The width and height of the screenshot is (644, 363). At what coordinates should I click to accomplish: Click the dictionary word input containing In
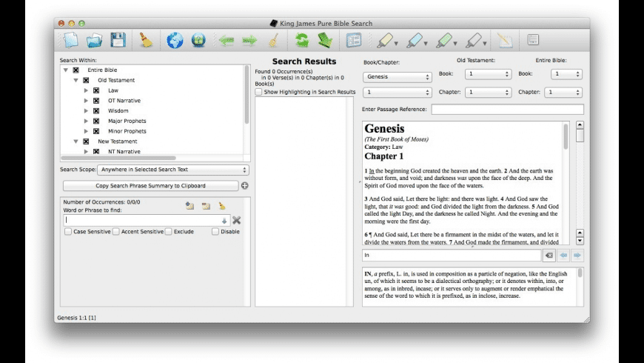coord(452,256)
